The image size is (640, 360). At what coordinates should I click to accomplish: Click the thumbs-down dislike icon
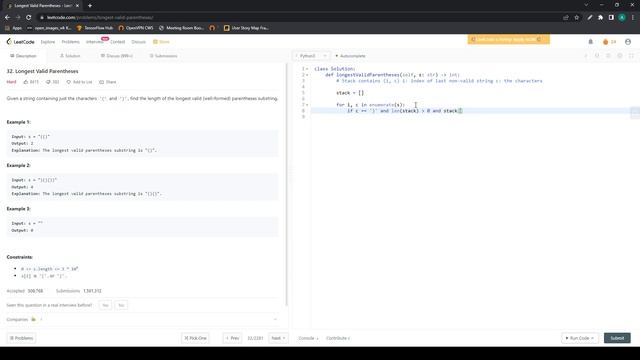pyautogui.click(x=48, y=82)
